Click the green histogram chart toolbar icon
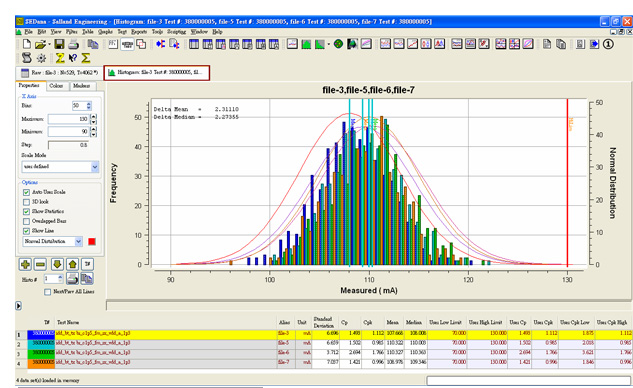This screenshot has height=388, width=633. coord(306,44)
